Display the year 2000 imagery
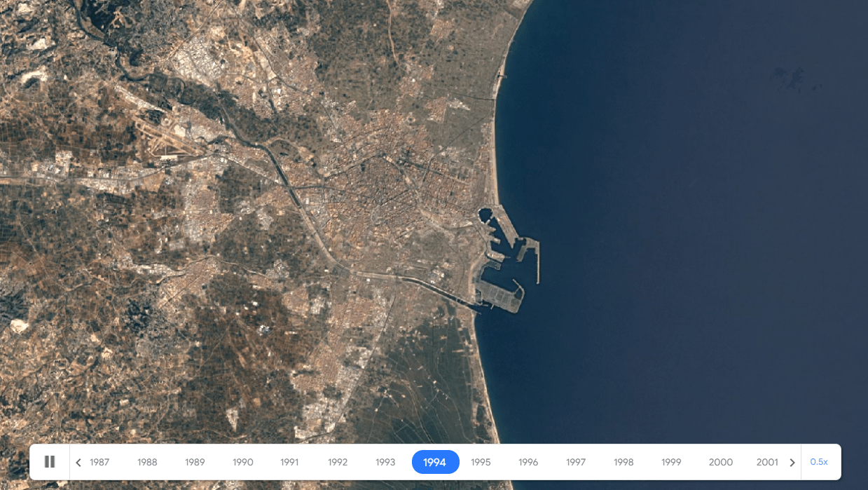 (720, 463)
